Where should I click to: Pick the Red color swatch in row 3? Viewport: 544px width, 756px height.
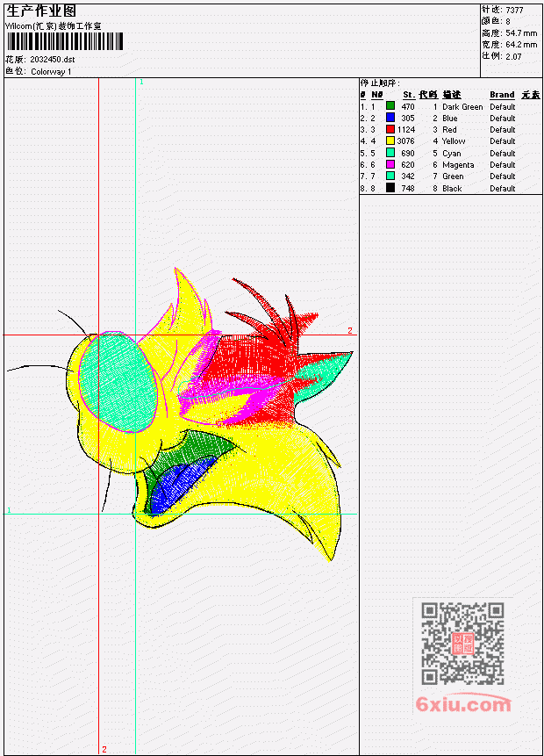pyautogui.click(x=390, y=129)
